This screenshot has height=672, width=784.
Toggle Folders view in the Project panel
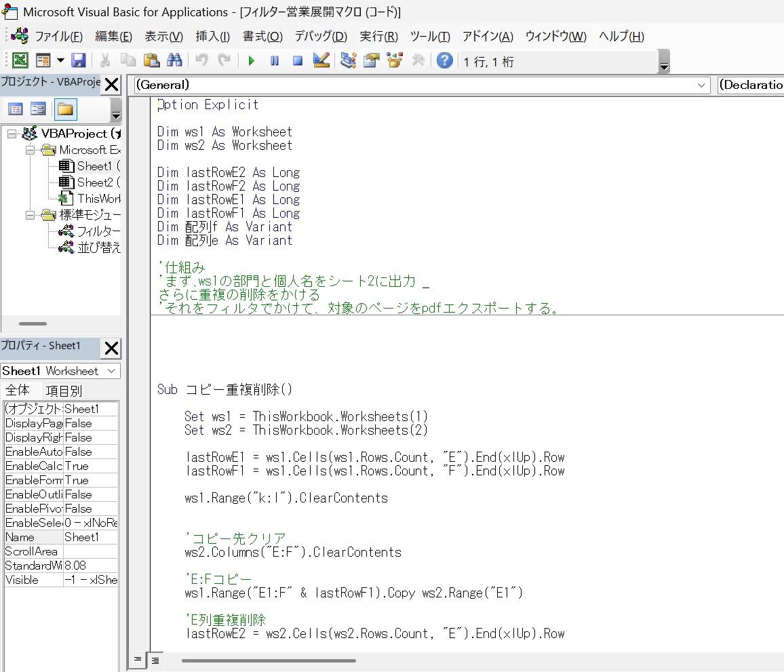coord(65,109)
